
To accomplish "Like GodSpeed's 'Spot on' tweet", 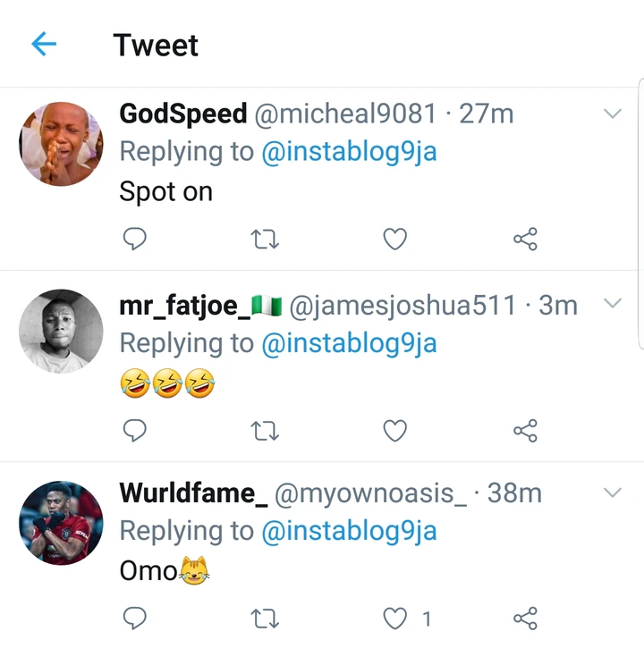I will (394, 239).
